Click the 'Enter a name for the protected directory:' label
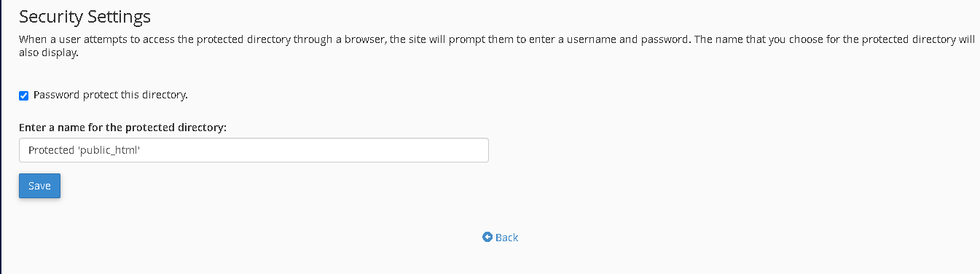Screen dimensions: 980x274 tap(123, 128)
